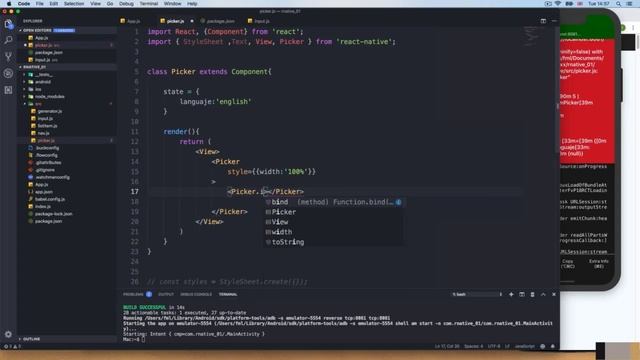This screenshot has width=640, height=360.
Task: Expand the android folder
Action: (42, 82)
